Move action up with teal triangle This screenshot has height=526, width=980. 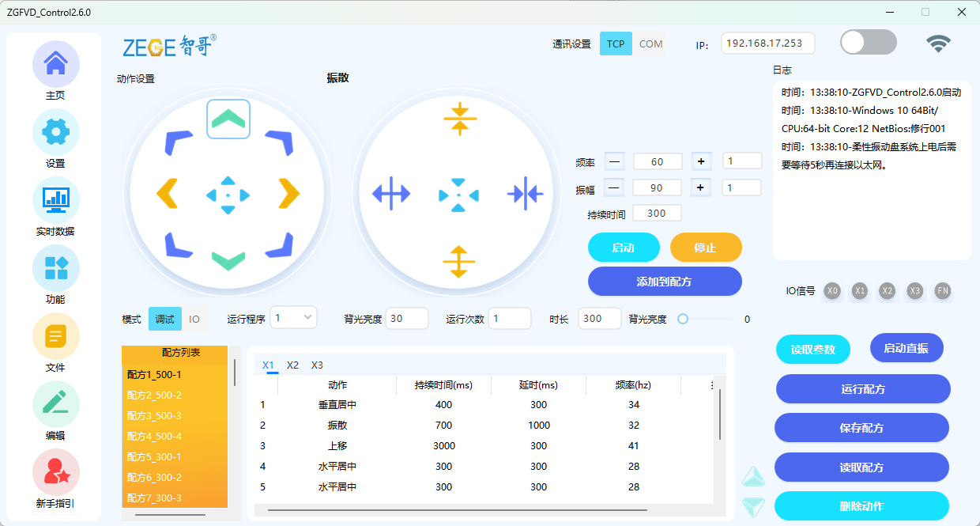(x=753, y=476)
